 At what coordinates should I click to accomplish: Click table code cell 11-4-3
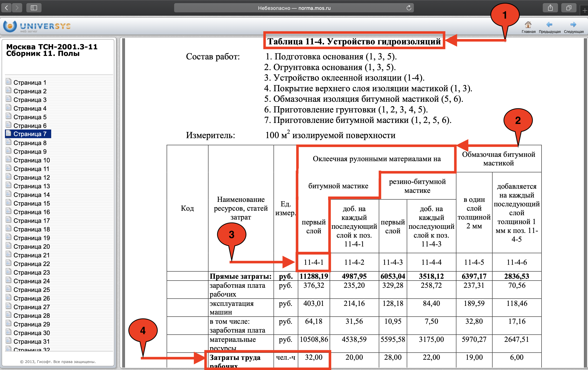click(393, 262)
